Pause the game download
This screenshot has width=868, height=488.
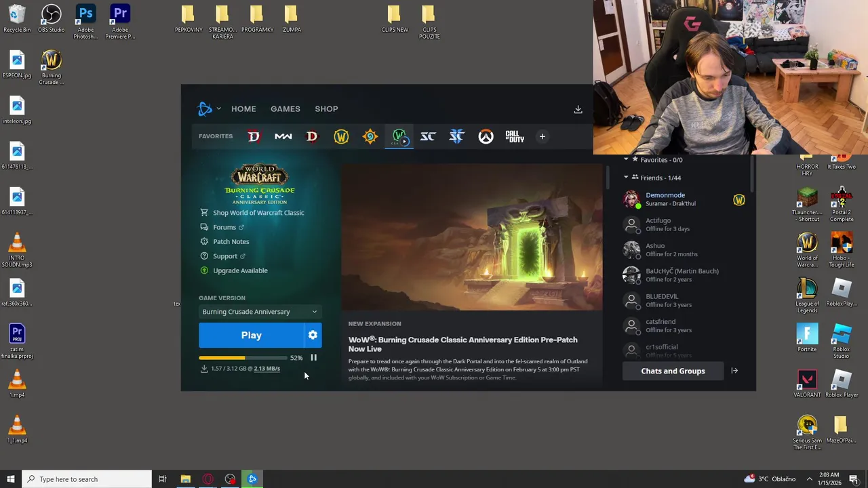click(313, 357)
